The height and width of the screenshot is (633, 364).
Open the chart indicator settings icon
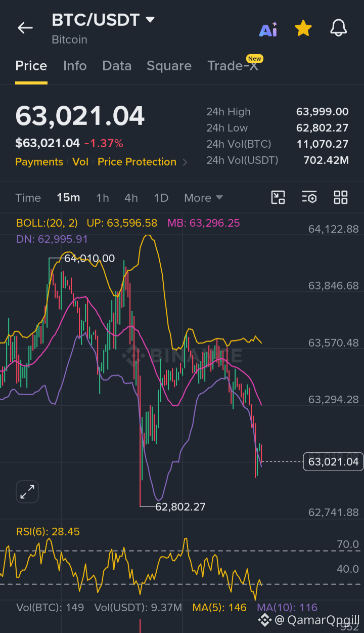[x=309, y=197]
